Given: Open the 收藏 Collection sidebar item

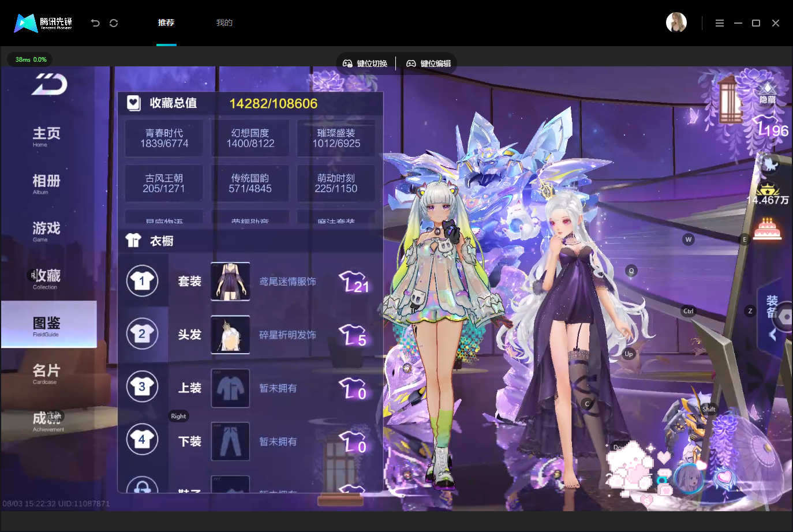Looking at the screenshot, I should [47, 279].
